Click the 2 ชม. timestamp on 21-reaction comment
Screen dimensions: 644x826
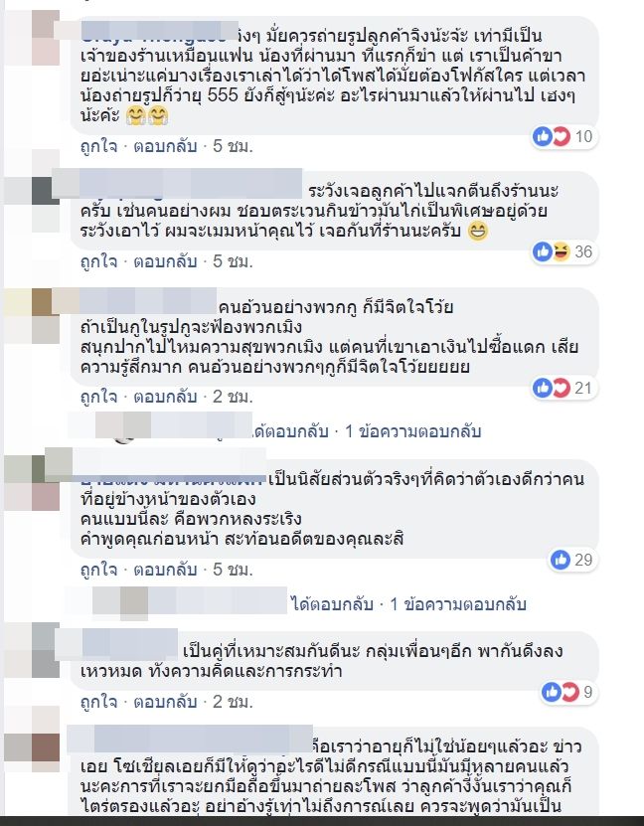pyautogui.click(x=233, y=397)
